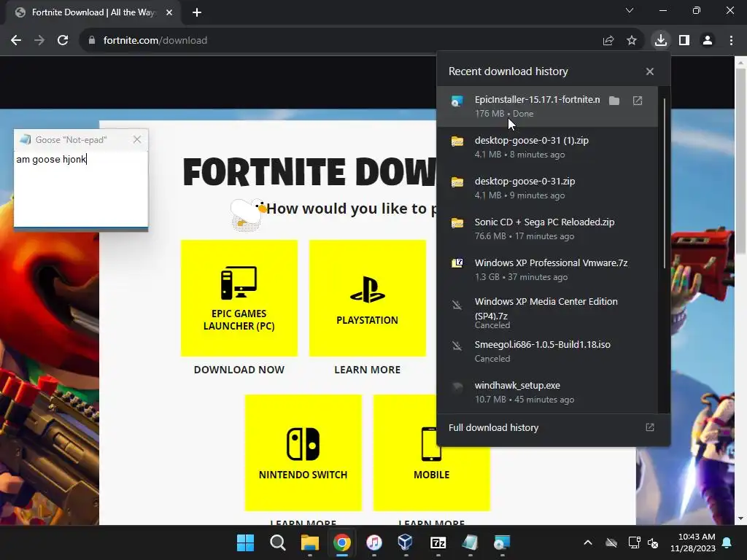Open a new Chrome tab

pyautogui.click(x=197, y=12)
